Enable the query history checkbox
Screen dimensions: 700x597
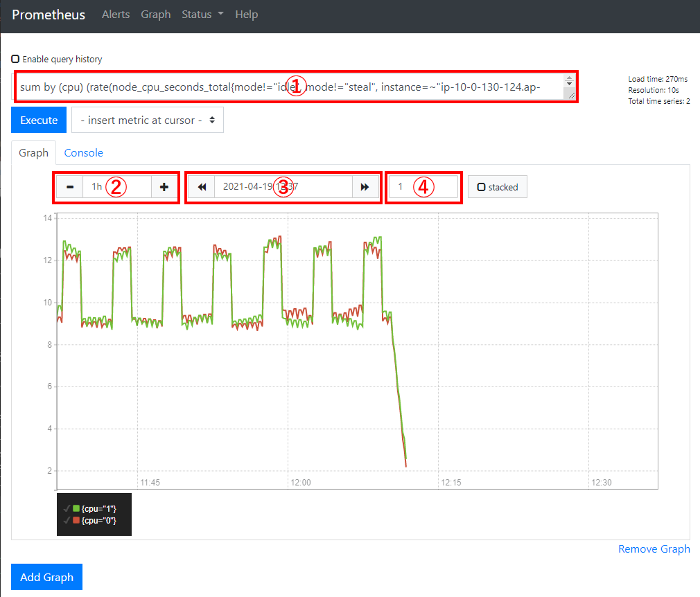pos(15,60)
